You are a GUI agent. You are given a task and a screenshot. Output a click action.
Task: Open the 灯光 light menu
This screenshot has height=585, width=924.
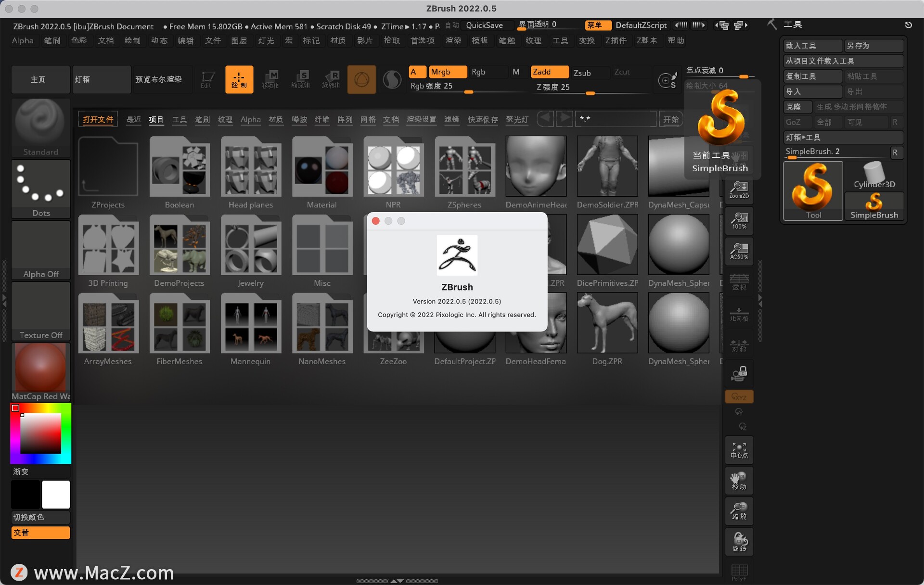click(x=266, y=40)
